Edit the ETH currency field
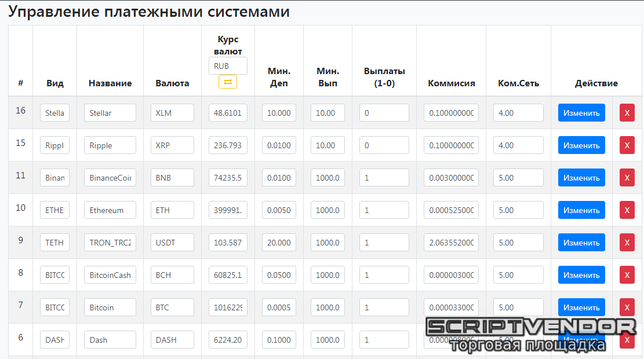Image resolution: width=644 pixels, height=359 pixels. click(x=172, y=210)
